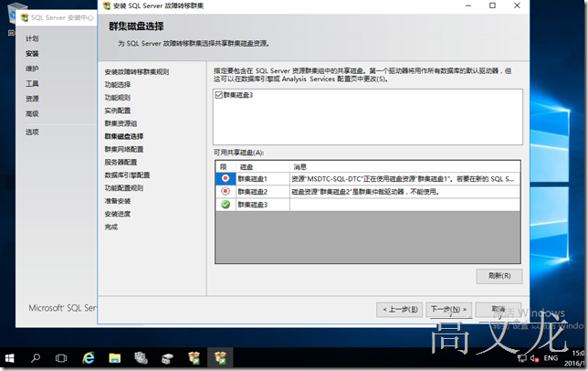This screenshot has height=371, width=588.
Task: Toggle the 群集磁盘3 checkbox
Action: click(219, 95)
